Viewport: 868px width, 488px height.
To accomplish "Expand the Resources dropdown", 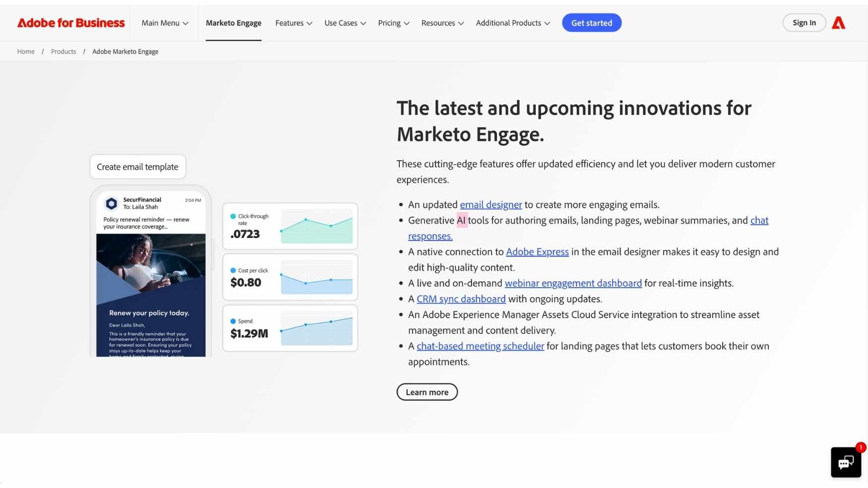I will coord(442,23).
